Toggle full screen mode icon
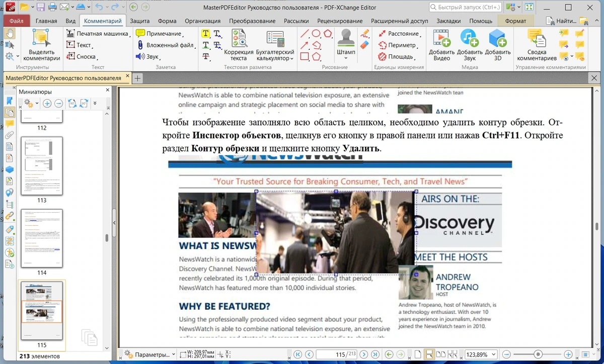The image size is (604, 364). click(x=528, y=7)
